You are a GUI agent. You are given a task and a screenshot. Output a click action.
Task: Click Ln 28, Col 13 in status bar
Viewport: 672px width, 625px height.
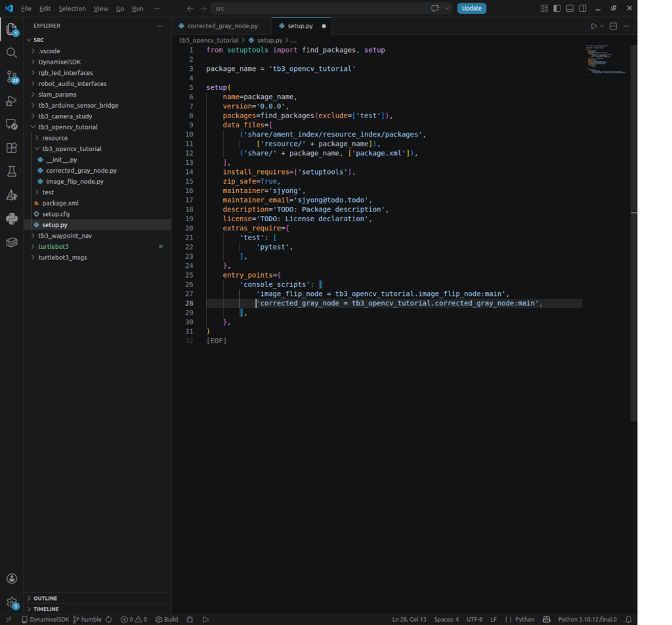click(x=409, y=620)
